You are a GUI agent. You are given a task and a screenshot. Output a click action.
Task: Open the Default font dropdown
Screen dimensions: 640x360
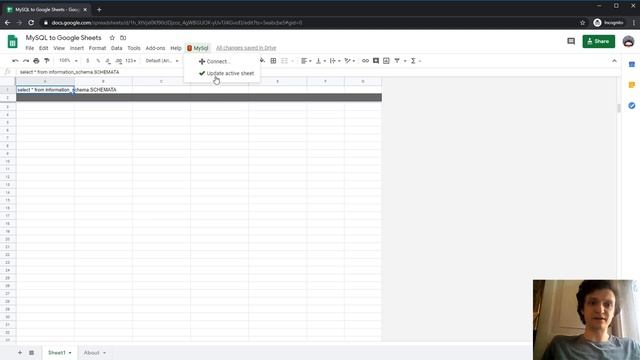click(x=162, y=61)
